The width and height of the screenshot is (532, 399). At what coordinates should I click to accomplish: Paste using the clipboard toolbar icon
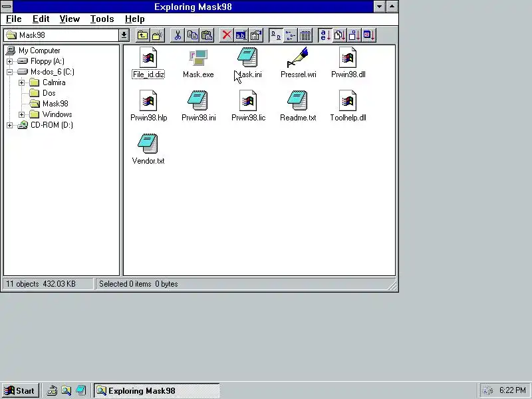(207, 35)
